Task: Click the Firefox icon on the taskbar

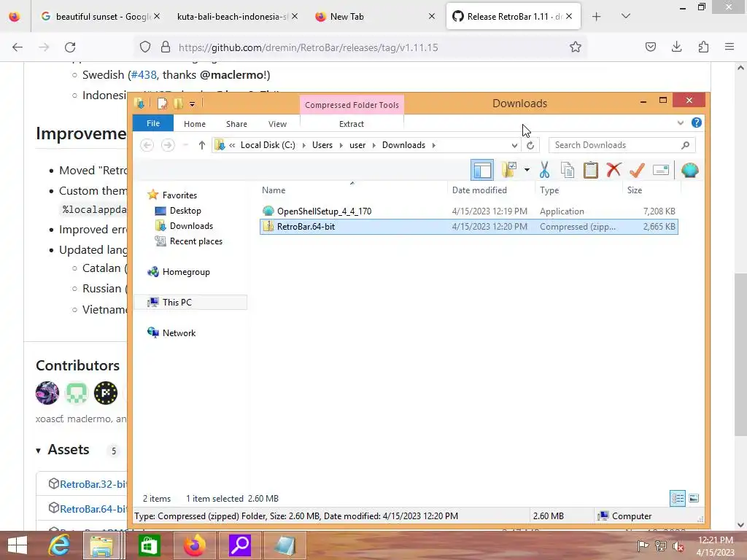Action: click(x=194, y=545)
